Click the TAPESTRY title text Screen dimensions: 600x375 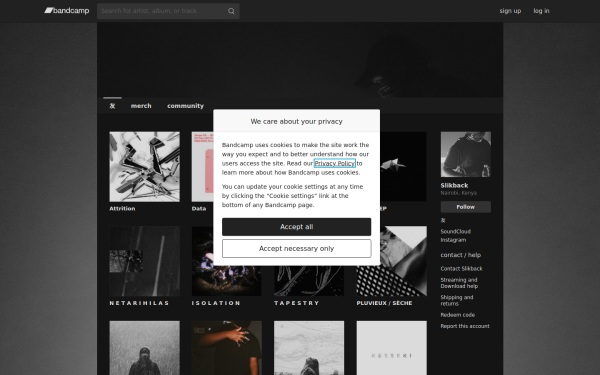[x=297, y=303]
